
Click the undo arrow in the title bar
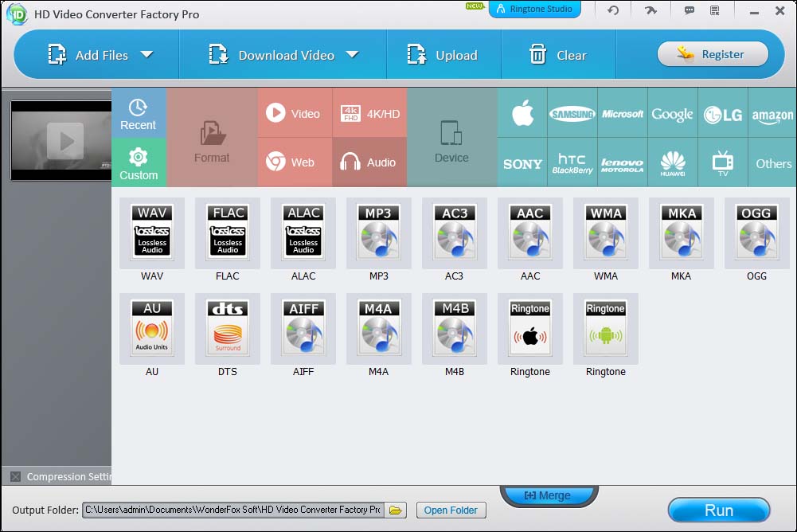pos(611,10)
